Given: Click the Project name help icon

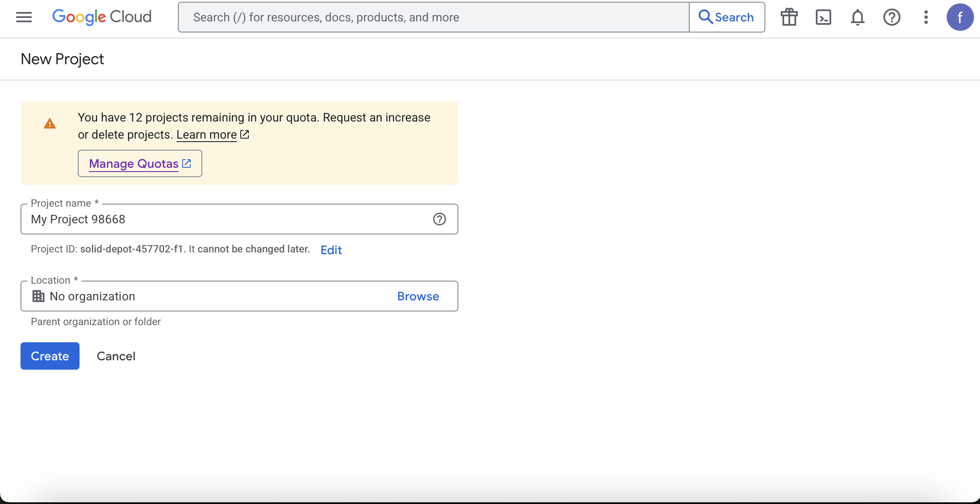Looking at the screenshot, I should pos(439,219).
